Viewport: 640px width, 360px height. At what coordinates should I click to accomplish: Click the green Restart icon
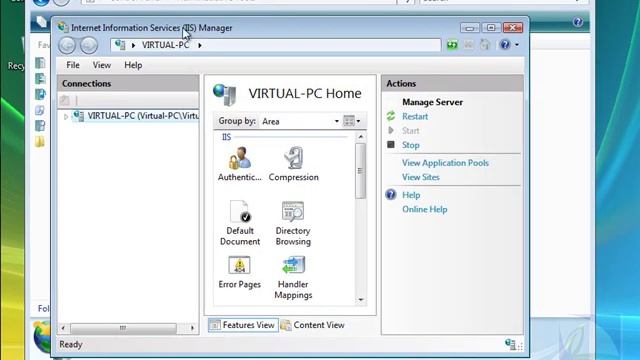(x=391, y=116)
